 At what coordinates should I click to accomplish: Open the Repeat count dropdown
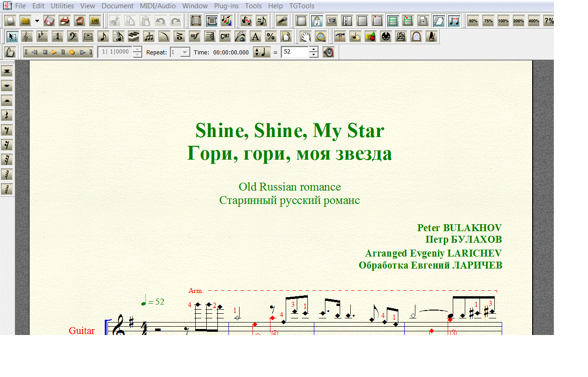(185, 52)
